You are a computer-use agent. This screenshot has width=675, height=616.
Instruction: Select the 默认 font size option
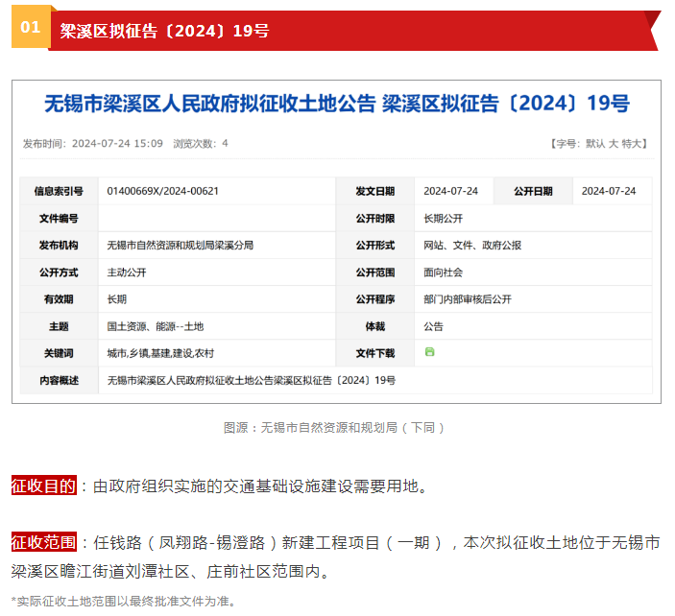pyautogui.click(x=595, y=144)
